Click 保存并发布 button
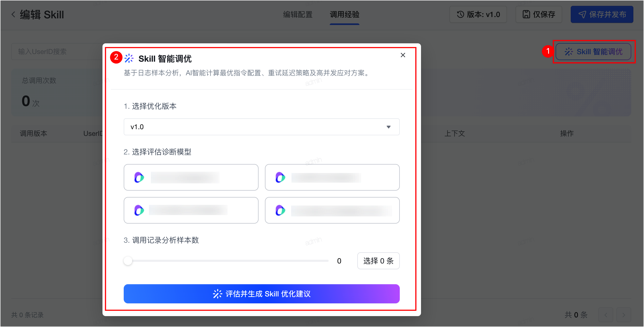 [602, 14]
